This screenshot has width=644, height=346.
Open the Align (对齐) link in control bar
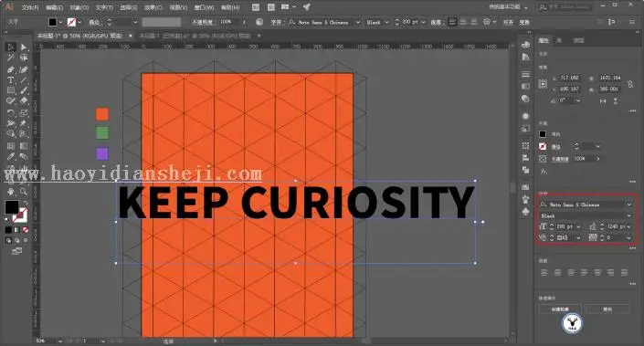[509, 22]
